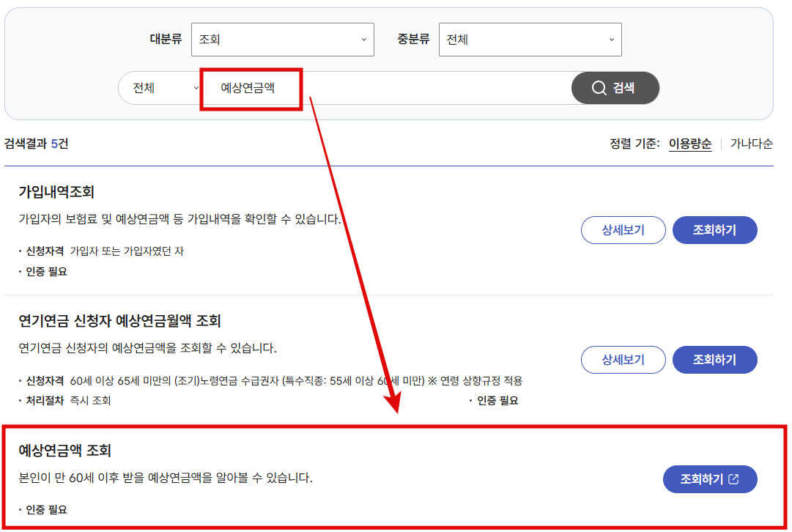Open the 중분류 dropdown showing 전체
Image resolution: width=792 pixels, height=532 pixels.
pos(530,39)
